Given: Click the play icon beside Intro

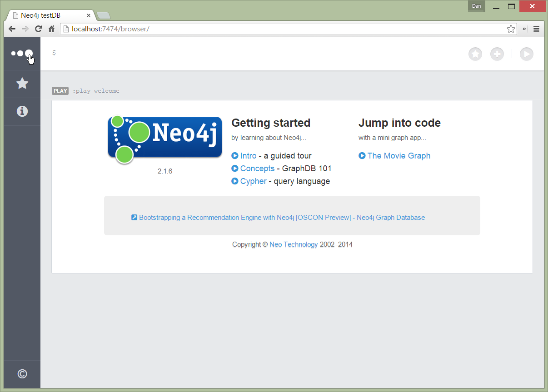Looking at the screenshot, I should pyautogui.click(x=235, y=156).
